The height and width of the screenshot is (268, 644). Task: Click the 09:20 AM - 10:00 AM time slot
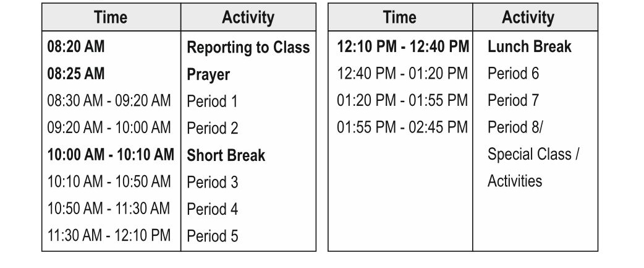click(109, 128)
